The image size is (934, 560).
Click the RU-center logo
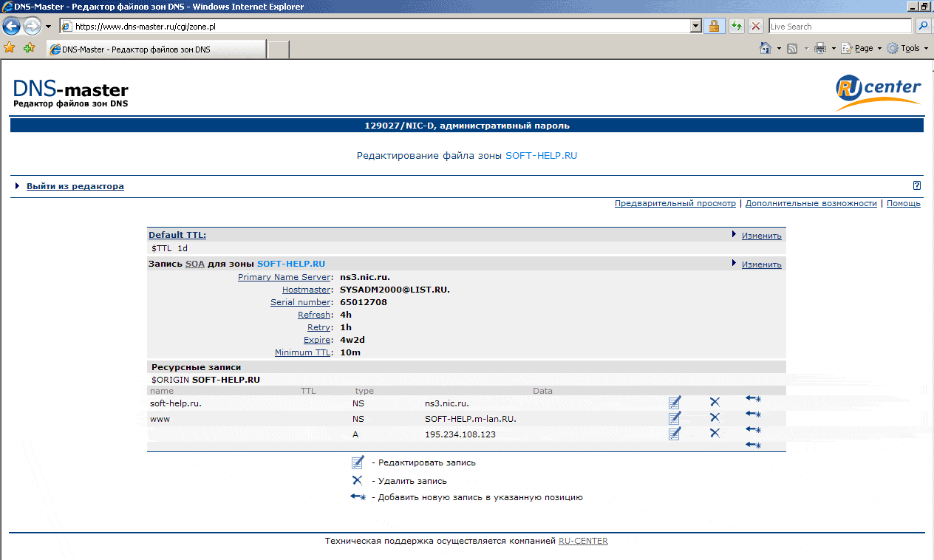point(879,92)
